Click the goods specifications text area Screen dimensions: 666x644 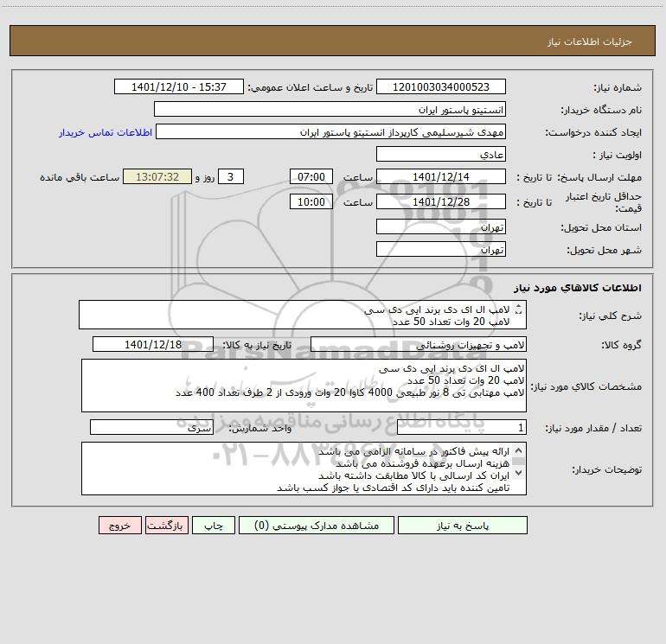pyautogui.click(x=304, y=386)
